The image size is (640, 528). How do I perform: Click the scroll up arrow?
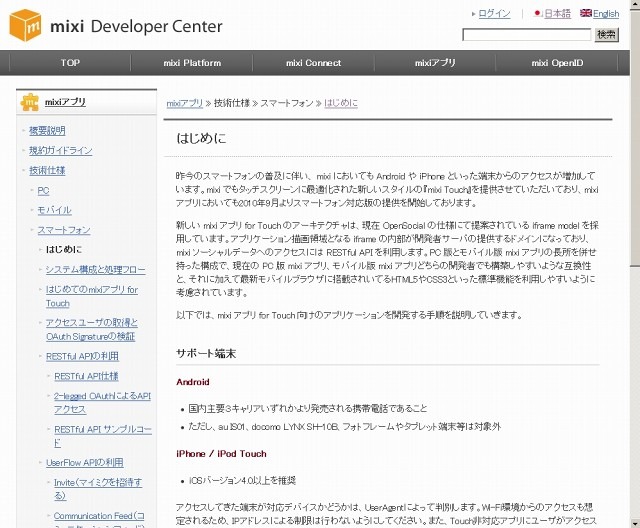pyautogui.click(x=635, y=4)
